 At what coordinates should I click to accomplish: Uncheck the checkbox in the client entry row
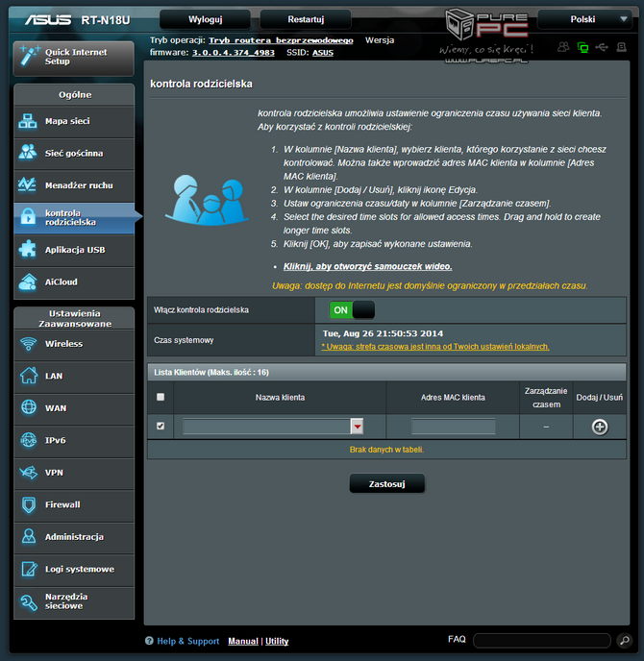(x=161, y=427)
